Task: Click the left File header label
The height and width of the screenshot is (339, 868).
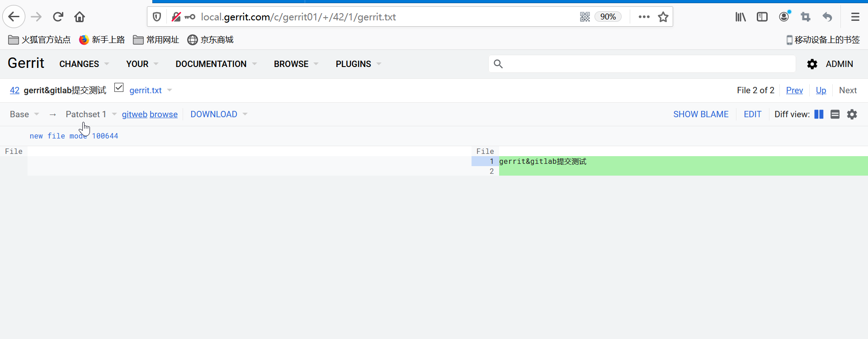Action: tap(14, 151)
